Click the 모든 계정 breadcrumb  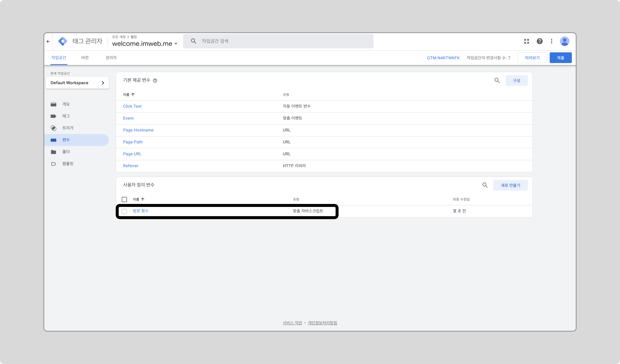[x=119, y=37]
